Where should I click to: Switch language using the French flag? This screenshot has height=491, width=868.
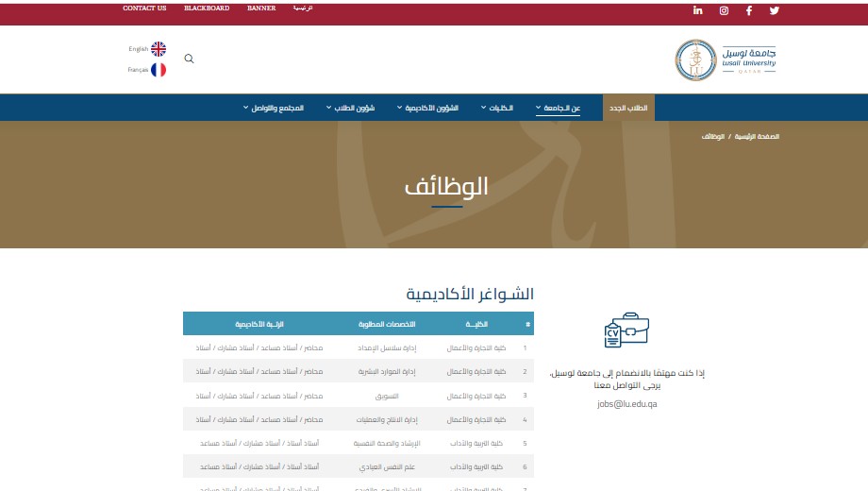[x=159, y=70]
